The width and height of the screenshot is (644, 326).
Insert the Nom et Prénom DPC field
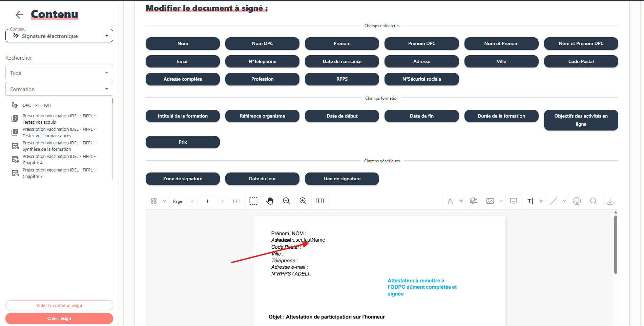coord(581,43)
